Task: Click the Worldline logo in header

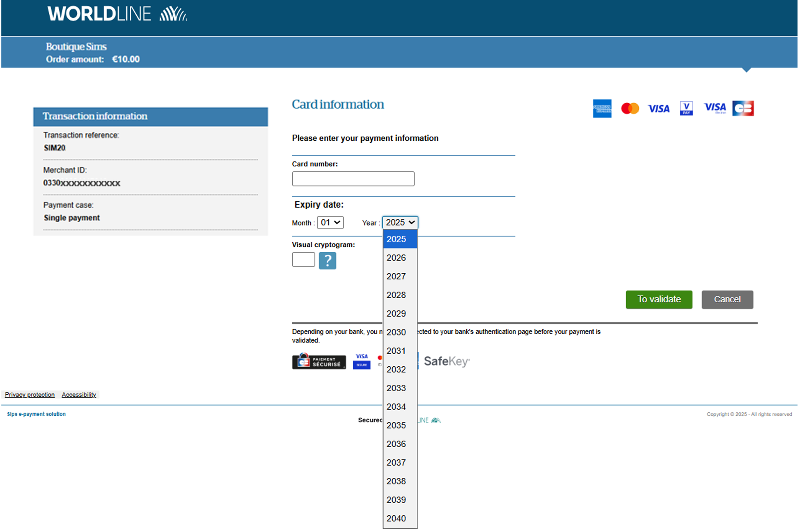Action: coord(117,14)
